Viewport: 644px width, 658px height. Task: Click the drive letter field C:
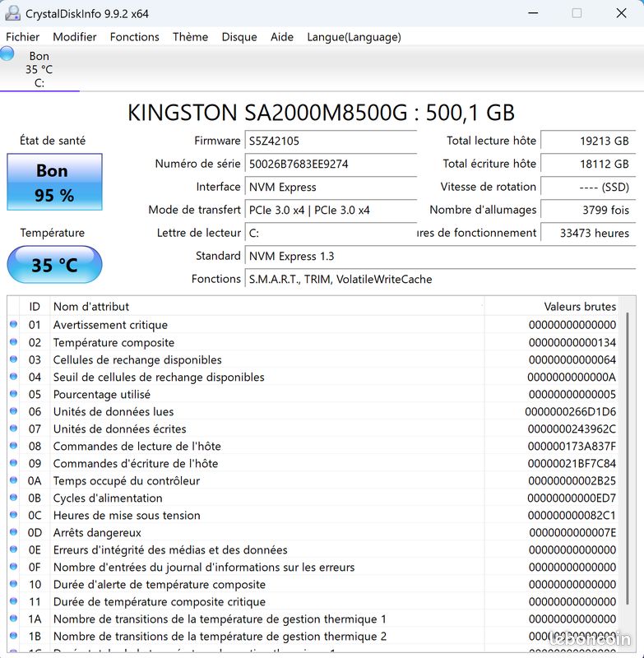coord(331,234)
